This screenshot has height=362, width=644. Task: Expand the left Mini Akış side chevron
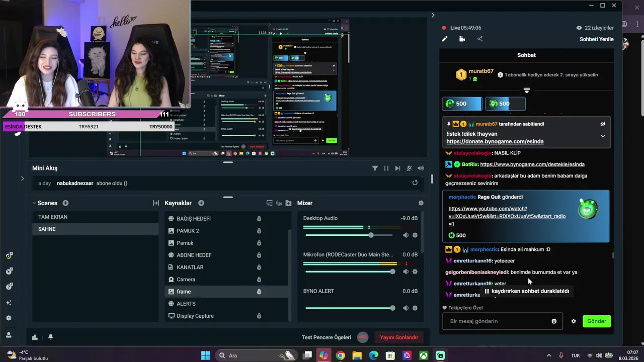point(22,178)
